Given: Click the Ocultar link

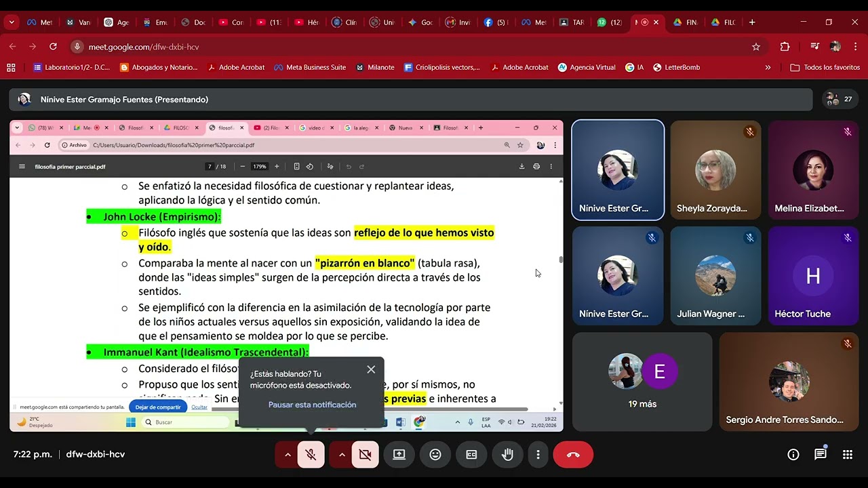Looking at the screenshot, I should pos(199,407).
